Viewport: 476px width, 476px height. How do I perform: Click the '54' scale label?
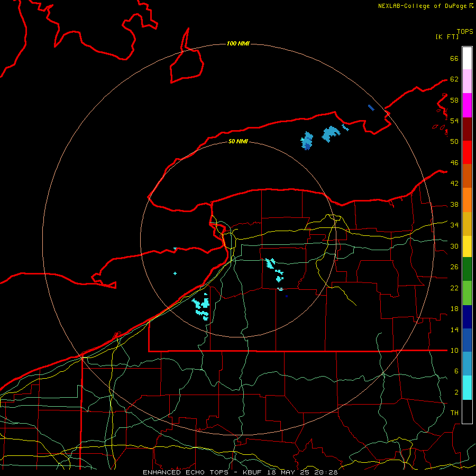pyautogui.click(x=454, y=121)
